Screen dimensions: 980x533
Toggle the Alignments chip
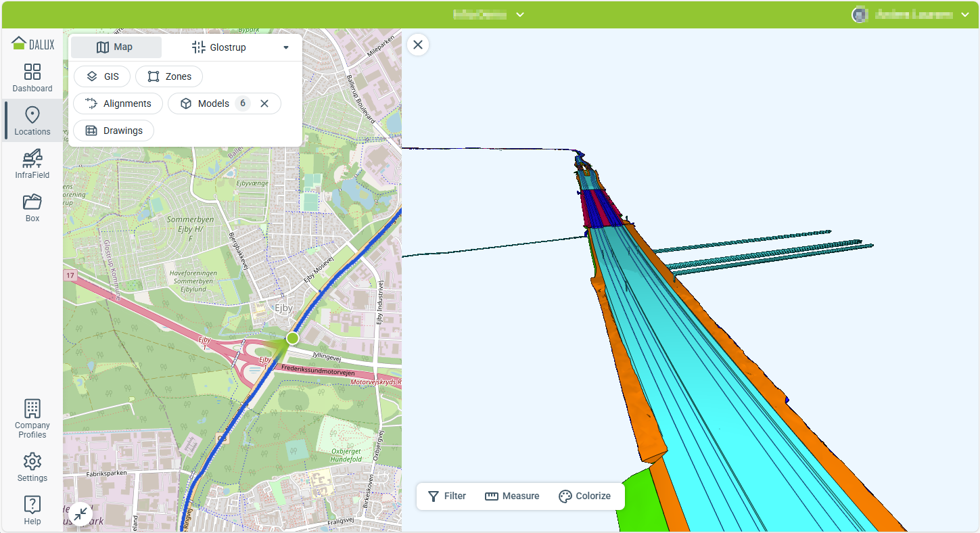pyautogui.click(x=118, y=103)
